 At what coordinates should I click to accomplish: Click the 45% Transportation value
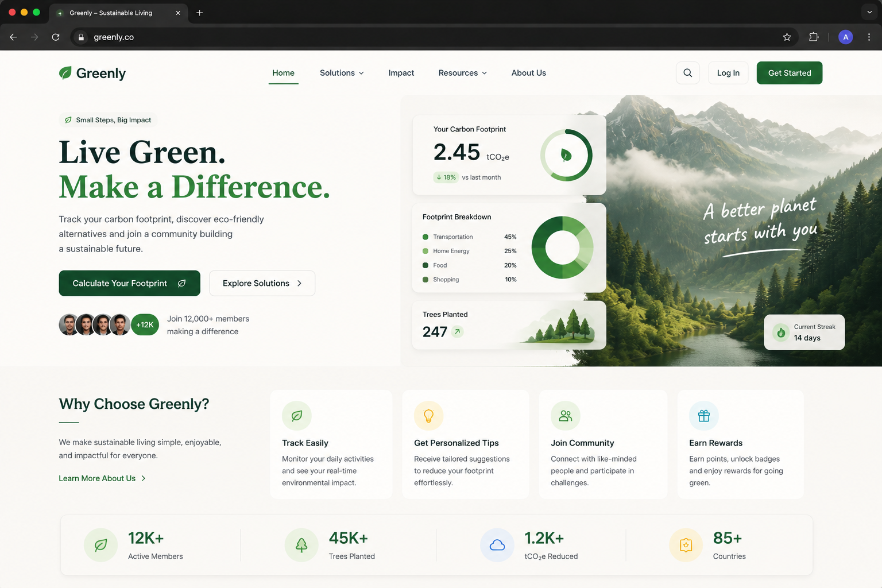(x=510, y=237)
